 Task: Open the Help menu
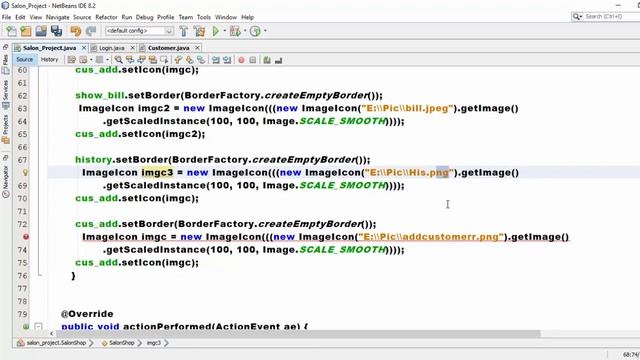[247, 17]
